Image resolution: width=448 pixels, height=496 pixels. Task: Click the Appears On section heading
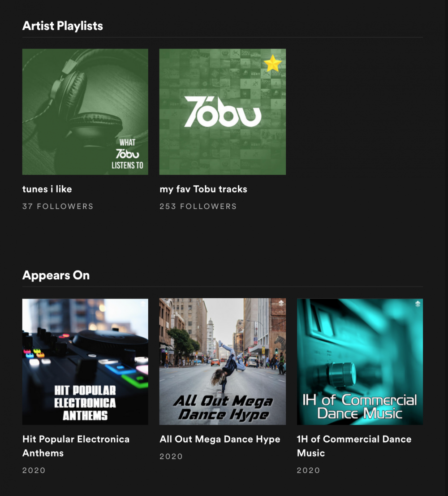coord(56,275)
